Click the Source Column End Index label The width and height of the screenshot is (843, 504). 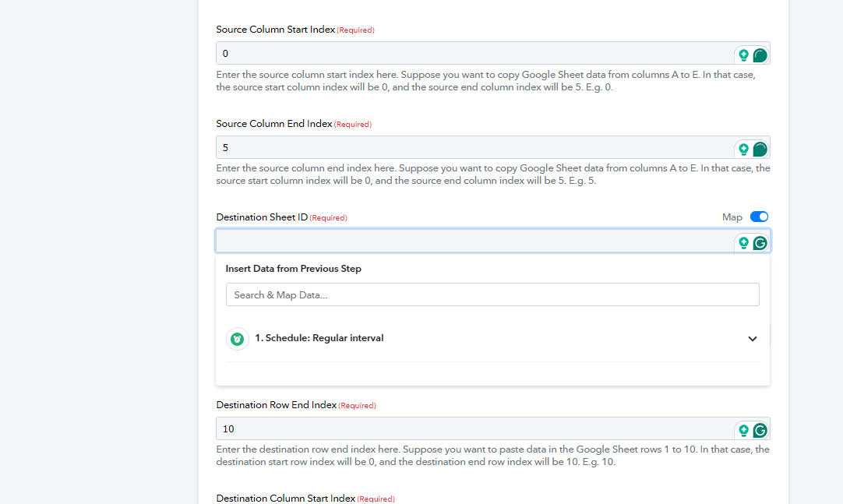pos(274,124)
